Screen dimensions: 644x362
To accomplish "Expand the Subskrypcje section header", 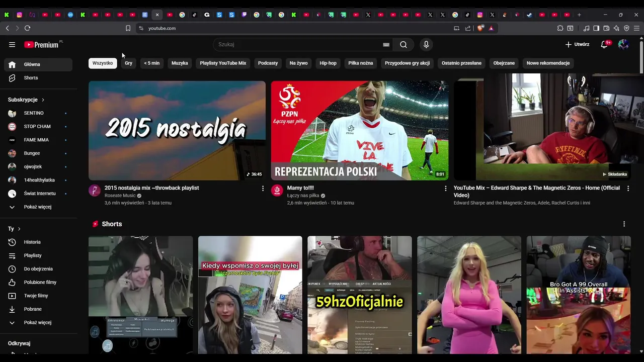I will [x=26, y=100].
